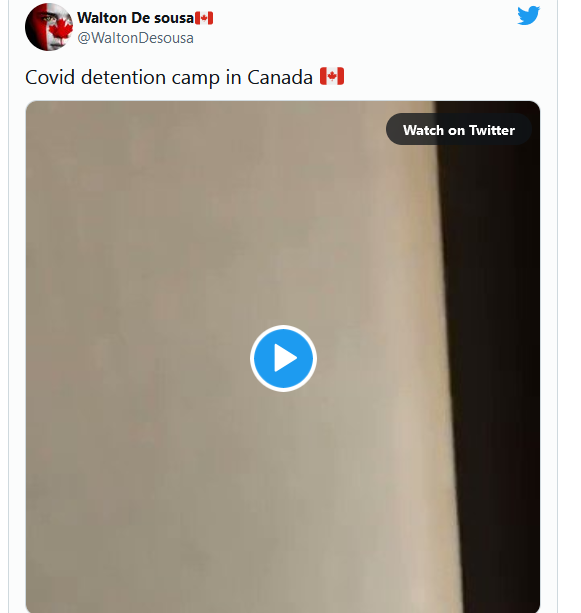Click the word Covid in the tweet

click(x=50, y=77)
